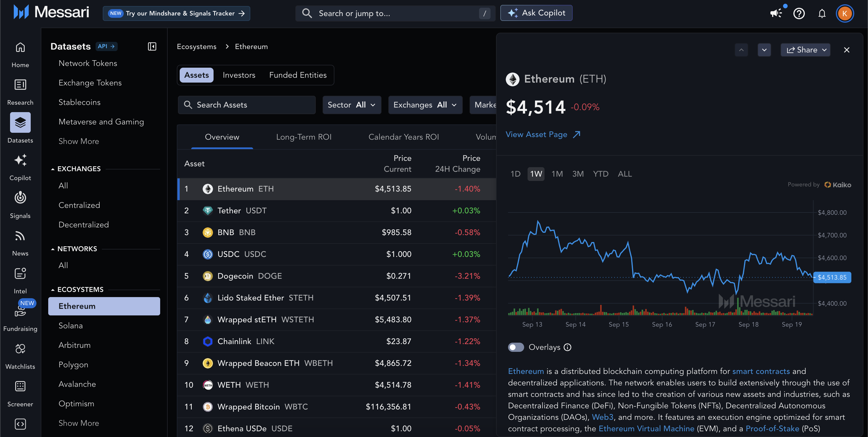
Task: Open the user avatar K menu
Action: point(844,13)
